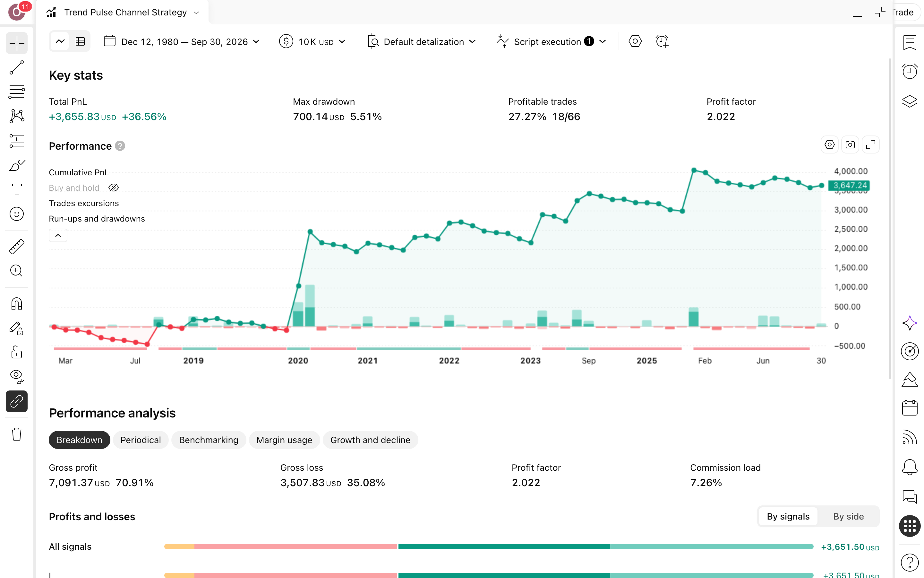Open the 10K USD capital dropdown

312,42
